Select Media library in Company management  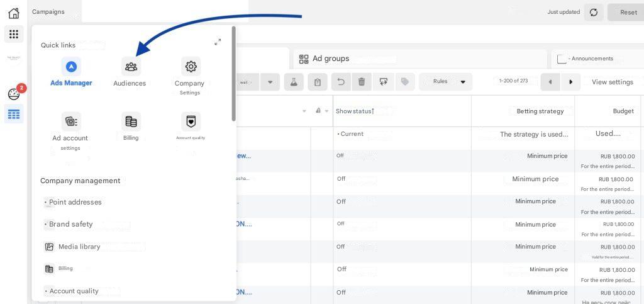pos(79,247)
